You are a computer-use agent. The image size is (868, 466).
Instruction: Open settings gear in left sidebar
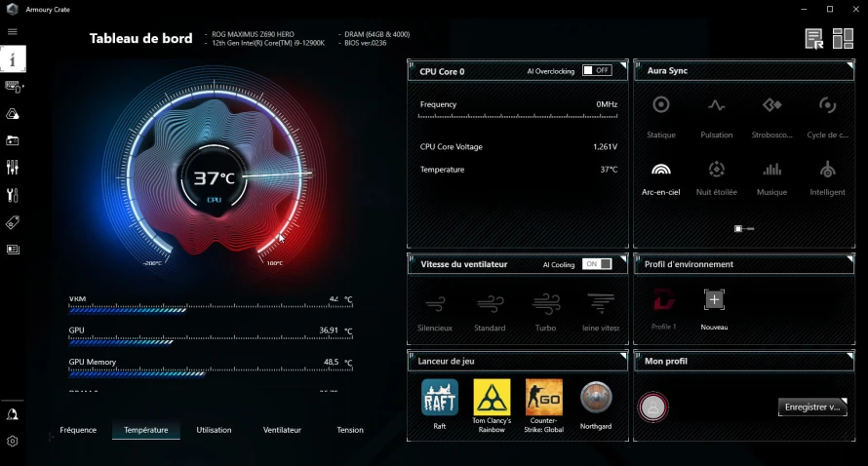point(12,441)
